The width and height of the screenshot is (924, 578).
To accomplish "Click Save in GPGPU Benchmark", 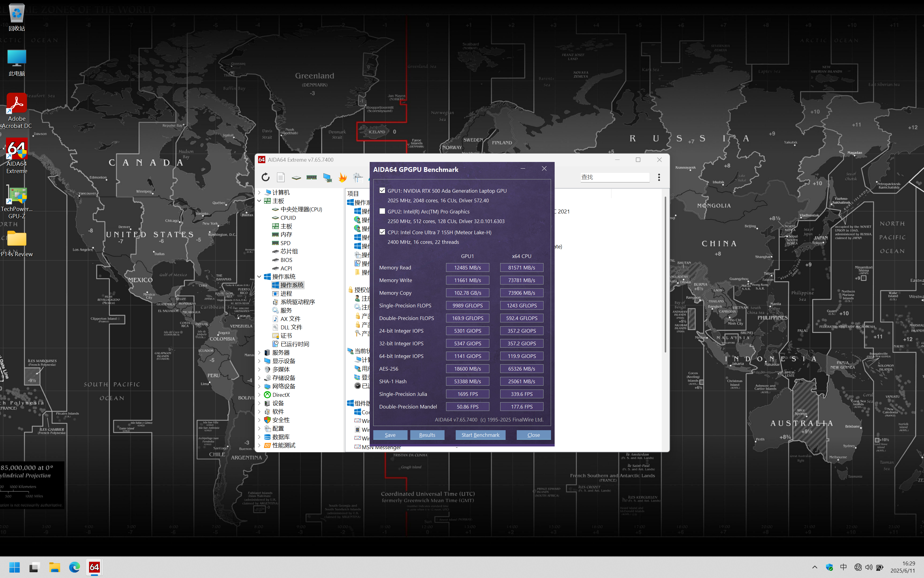I will click(390, 435).
